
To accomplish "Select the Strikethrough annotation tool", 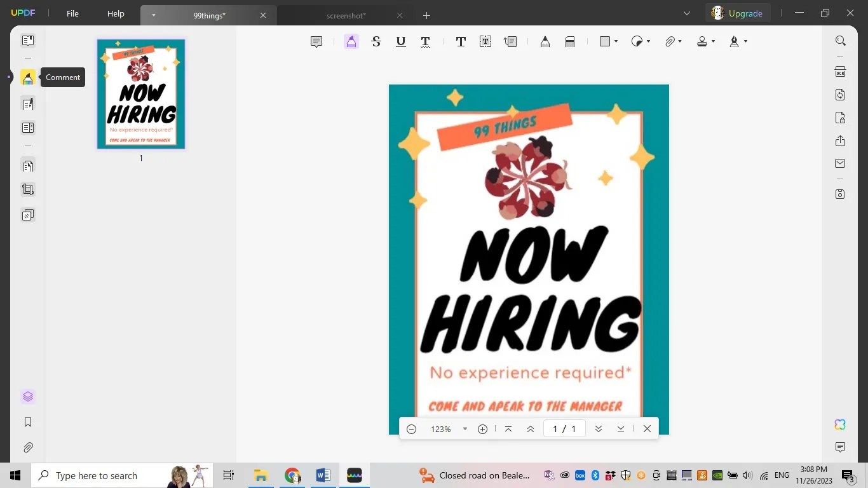I will pos(376,41).
